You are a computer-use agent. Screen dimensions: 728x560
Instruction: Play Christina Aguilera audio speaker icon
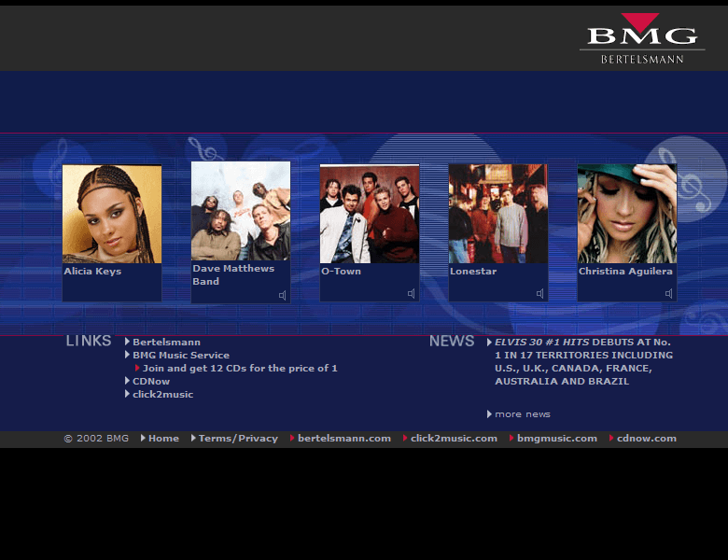(668, 293)
